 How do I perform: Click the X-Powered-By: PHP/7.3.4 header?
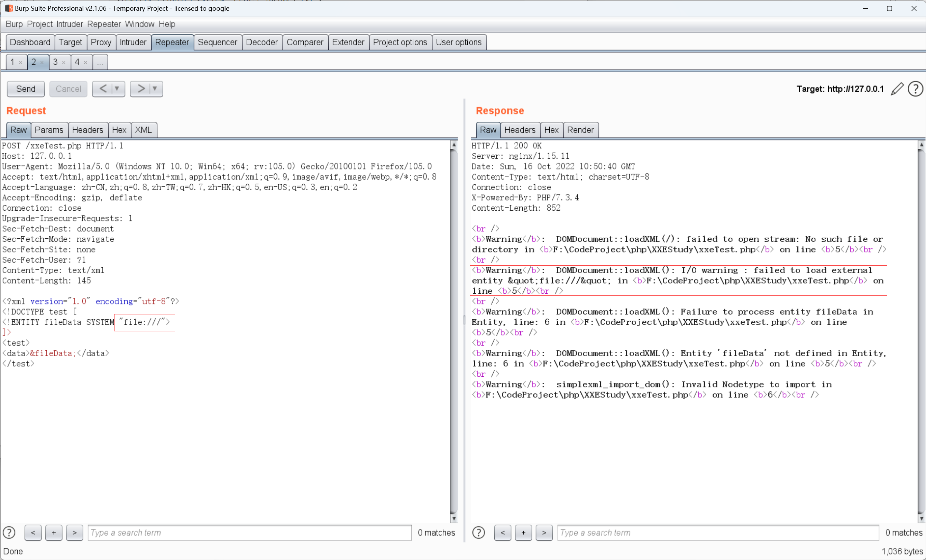525,197
